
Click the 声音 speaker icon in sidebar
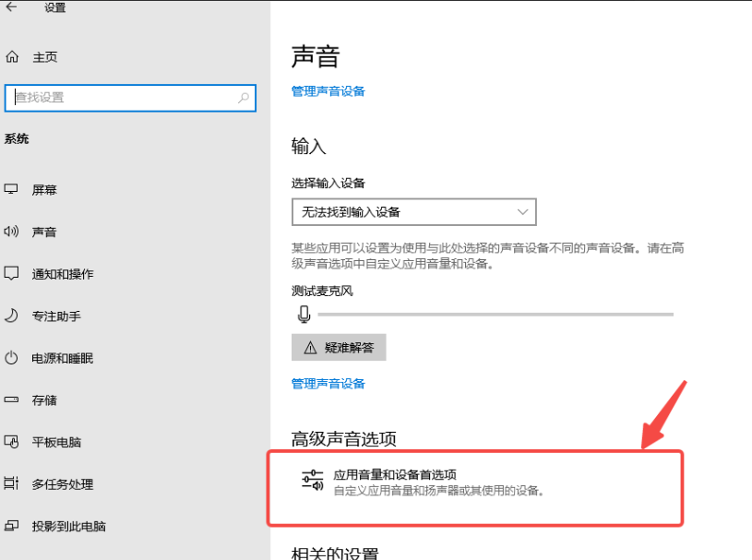[12, 232]
